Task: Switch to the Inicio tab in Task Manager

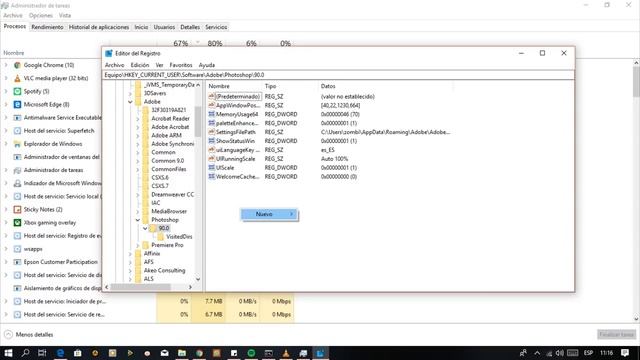Action: click(141, 27)
